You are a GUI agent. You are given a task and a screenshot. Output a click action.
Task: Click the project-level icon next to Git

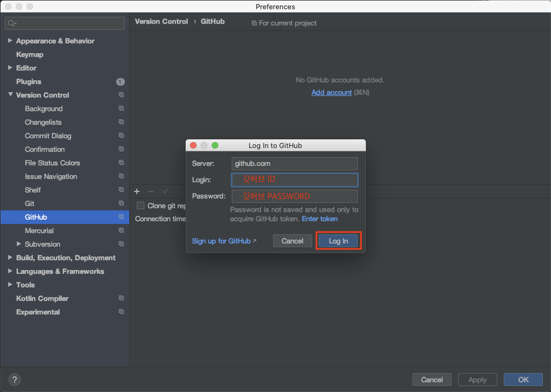[x=121, y=203]
